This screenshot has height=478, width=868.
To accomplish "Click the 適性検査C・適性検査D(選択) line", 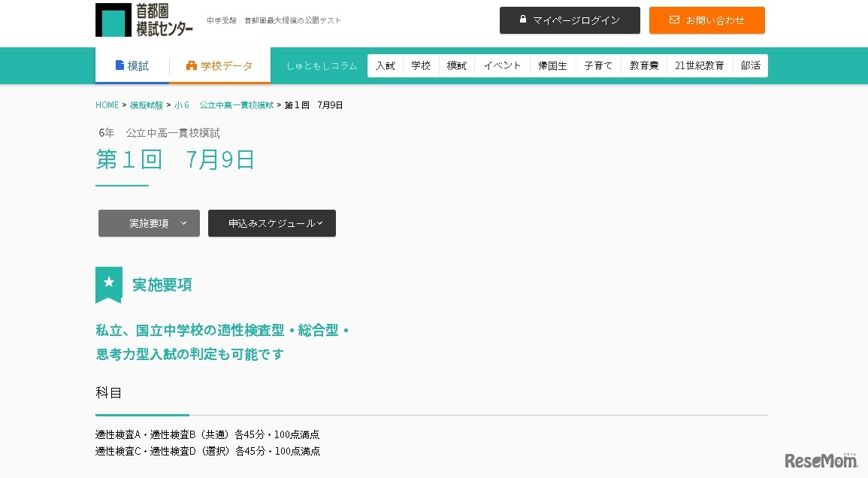I will (207, 452).
